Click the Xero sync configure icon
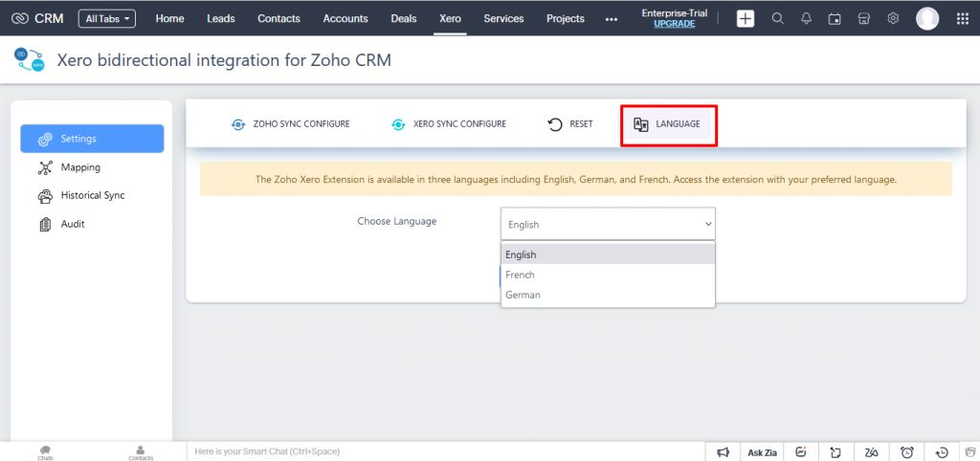This screenshot has height=461, width=980. [398, 124]
